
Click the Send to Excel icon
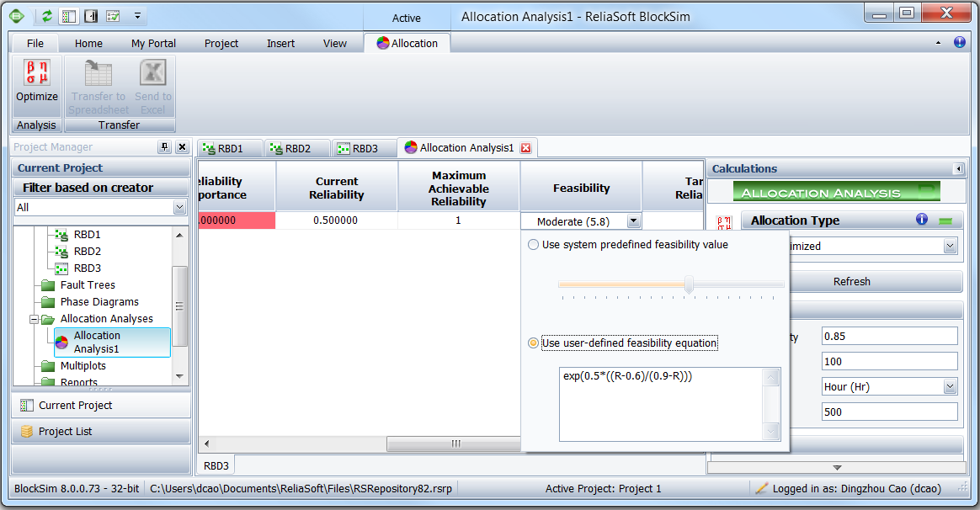[x=153, y=72]
